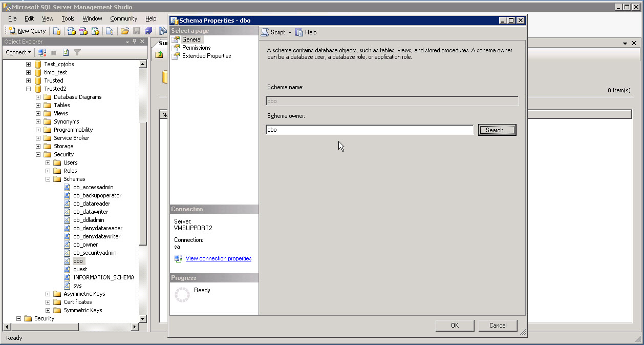Open the Connect dropdown in Object Explorer
Image resolution: width=644 pixels, height=345 pixels.
[18, 52]
